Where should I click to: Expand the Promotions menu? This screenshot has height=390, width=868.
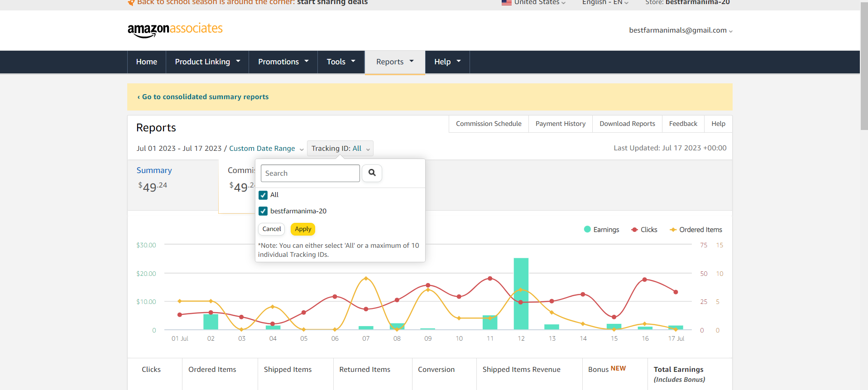click(283, 62)
